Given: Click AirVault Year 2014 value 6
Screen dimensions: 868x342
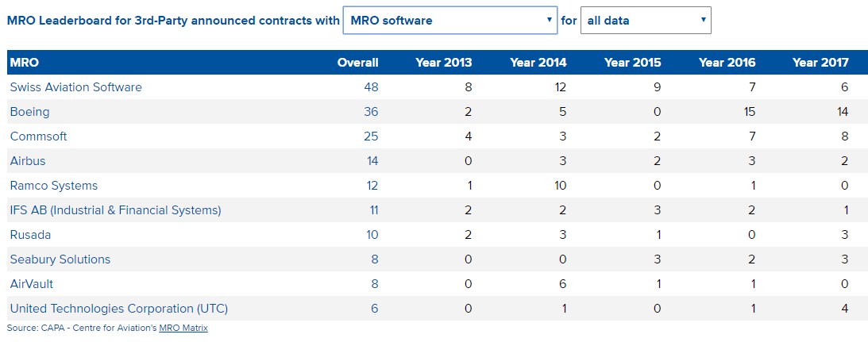Looking at the screenshot, I should pyautogui.click(x=563, y=284).
